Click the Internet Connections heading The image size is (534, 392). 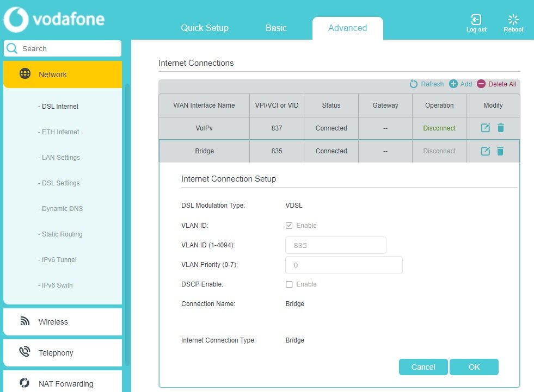point(196,63)
